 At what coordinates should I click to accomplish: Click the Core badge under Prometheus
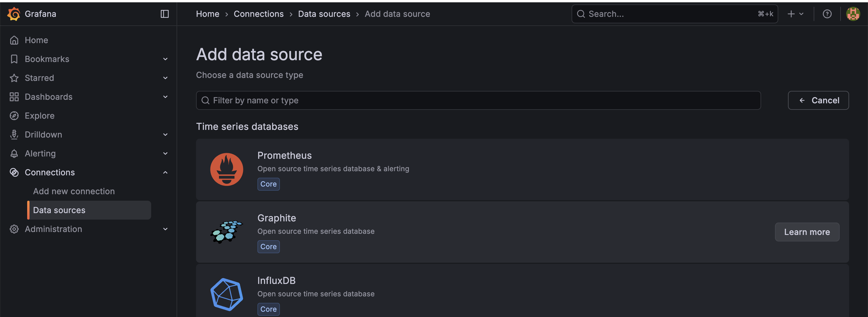(268, 184)
